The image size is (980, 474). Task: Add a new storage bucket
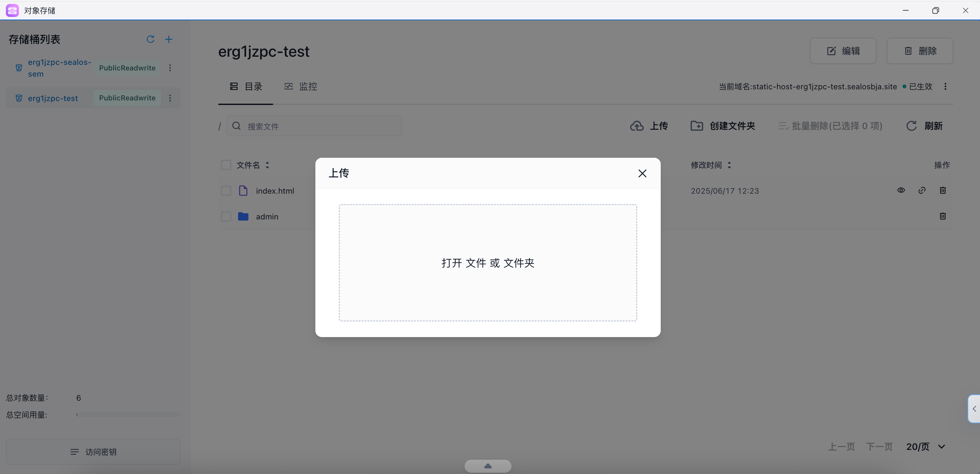[169, 39]
